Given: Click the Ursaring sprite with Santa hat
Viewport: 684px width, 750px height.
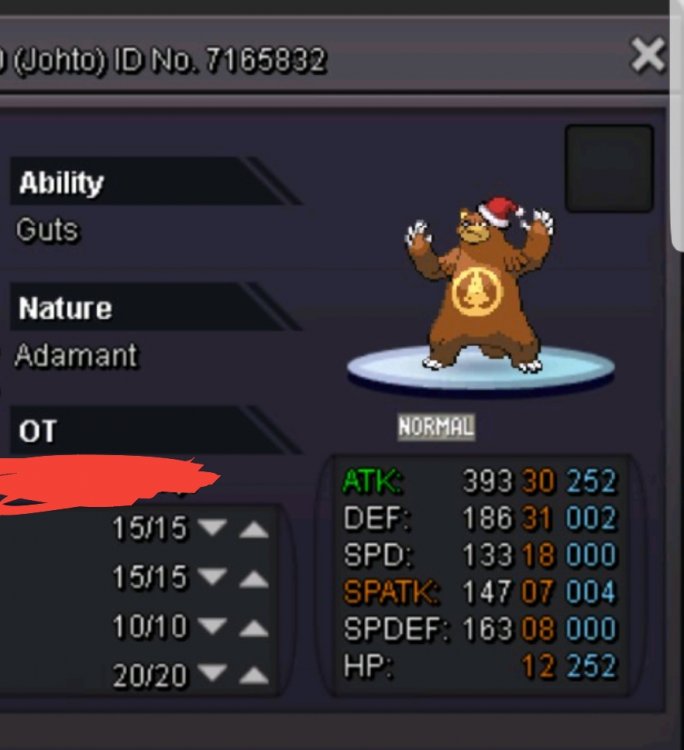Looking at the screenshot, I should point(480,285).
